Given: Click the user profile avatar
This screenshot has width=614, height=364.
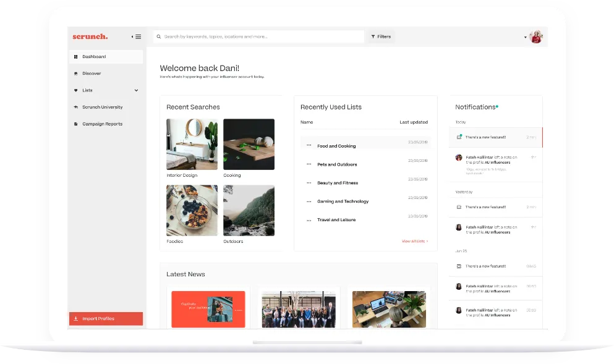Looking at the screenshot, I should pyautogui.click(x=535, y=37).
